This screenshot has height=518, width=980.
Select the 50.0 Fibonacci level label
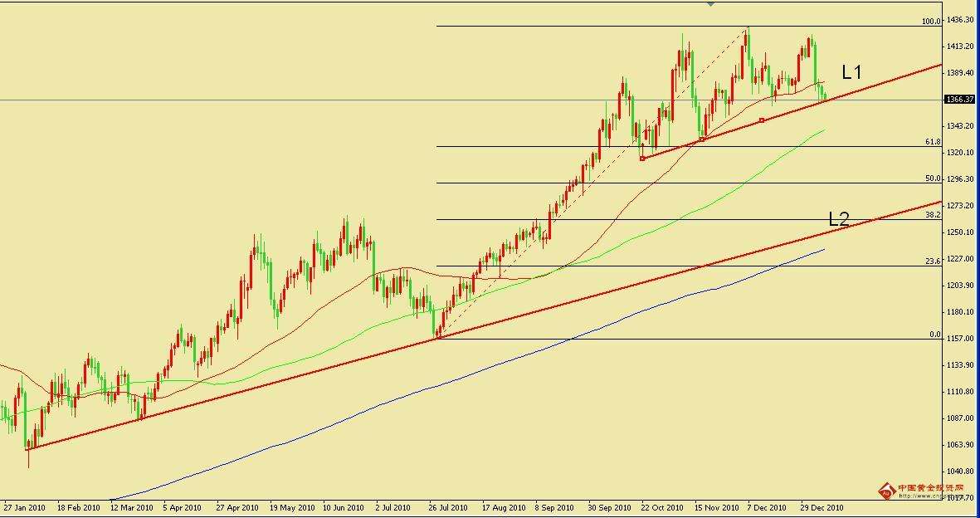pyautogui.click(x=933, y=178)
